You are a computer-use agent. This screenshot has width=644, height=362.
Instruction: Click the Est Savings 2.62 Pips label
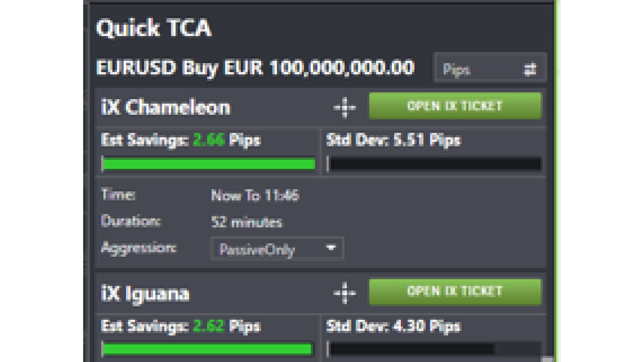coord(181,326)
